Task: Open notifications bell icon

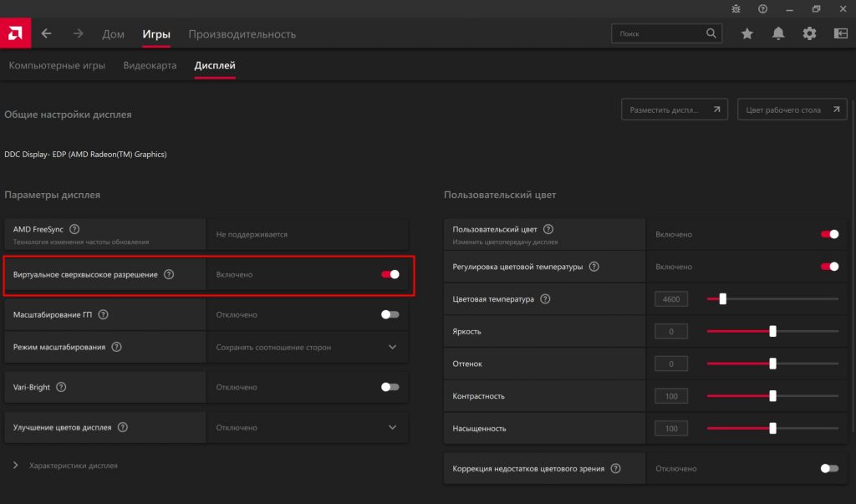Action: pyautogui.click(x=778, y=33)
